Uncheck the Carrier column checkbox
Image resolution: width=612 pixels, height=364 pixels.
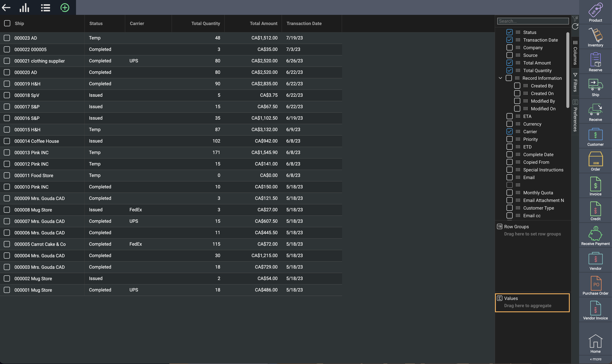click(x=509, y=132)
